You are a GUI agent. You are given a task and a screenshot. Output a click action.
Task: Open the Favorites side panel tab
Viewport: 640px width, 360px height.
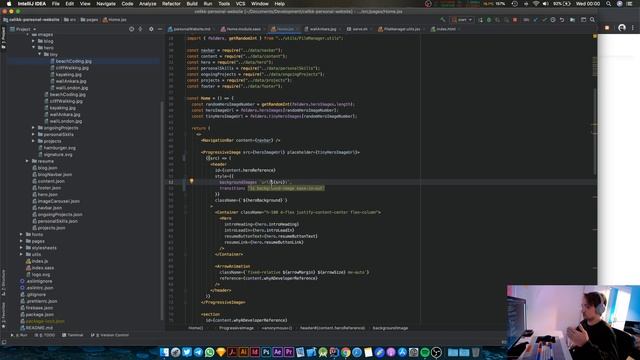(x=3, y=315)
